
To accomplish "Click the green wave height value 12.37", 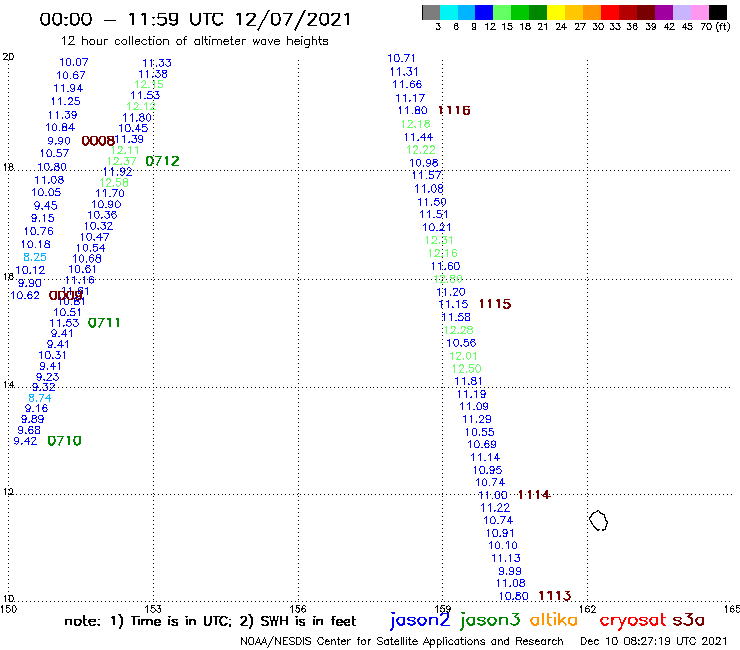I will (121, 161).
